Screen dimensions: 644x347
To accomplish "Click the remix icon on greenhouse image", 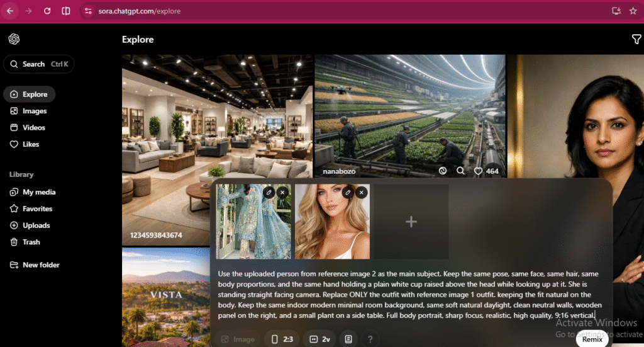I will pos(442,171).
